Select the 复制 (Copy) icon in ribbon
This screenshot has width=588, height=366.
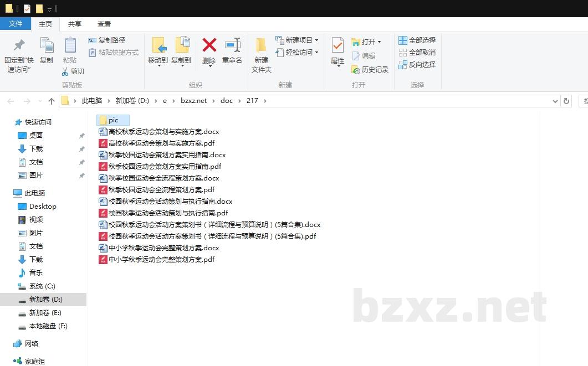pyautogui.click(x=47, y=48)
